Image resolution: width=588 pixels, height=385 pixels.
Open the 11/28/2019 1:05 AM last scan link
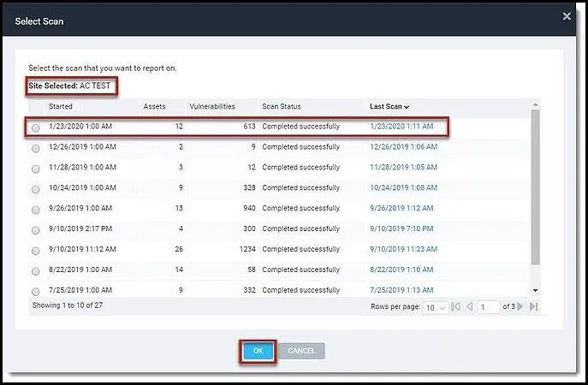coord(403,167)
